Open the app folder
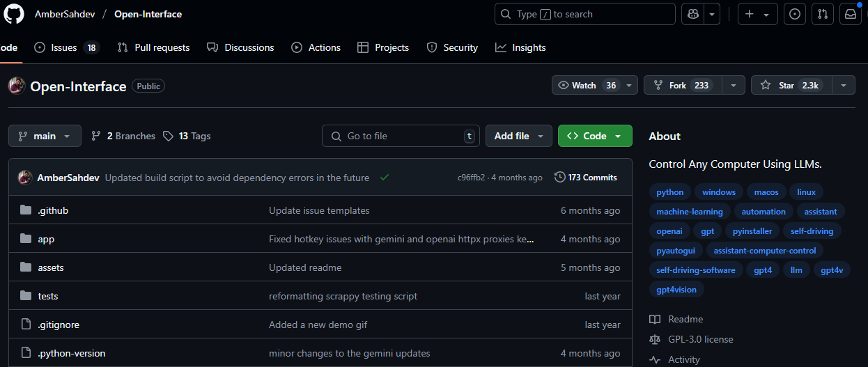The image size is (868, 367). (46, 239)
